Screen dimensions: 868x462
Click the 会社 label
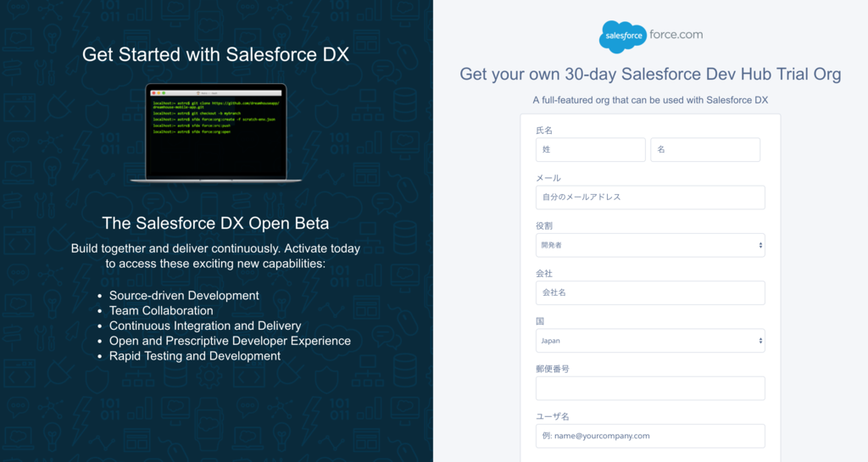[544, 273]
